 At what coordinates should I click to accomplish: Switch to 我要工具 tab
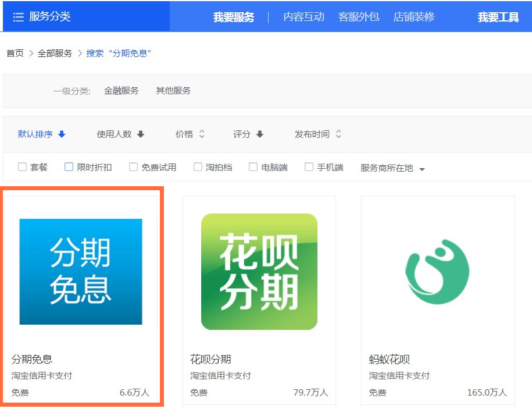coord(498,17)
